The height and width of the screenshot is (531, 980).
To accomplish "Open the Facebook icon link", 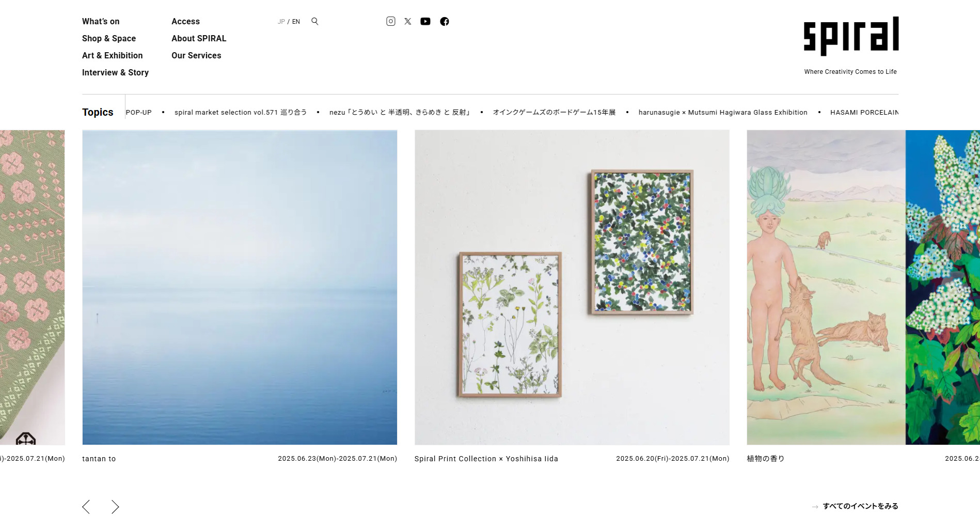I will pyautogui.click(x=445, y=21).
